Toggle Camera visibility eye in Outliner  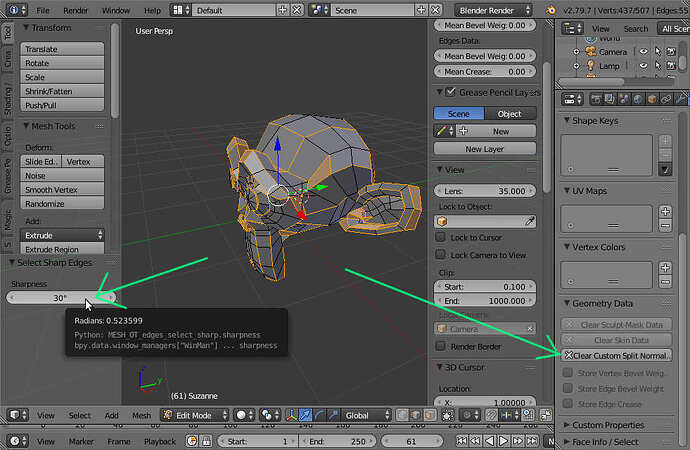coord(643,51)
